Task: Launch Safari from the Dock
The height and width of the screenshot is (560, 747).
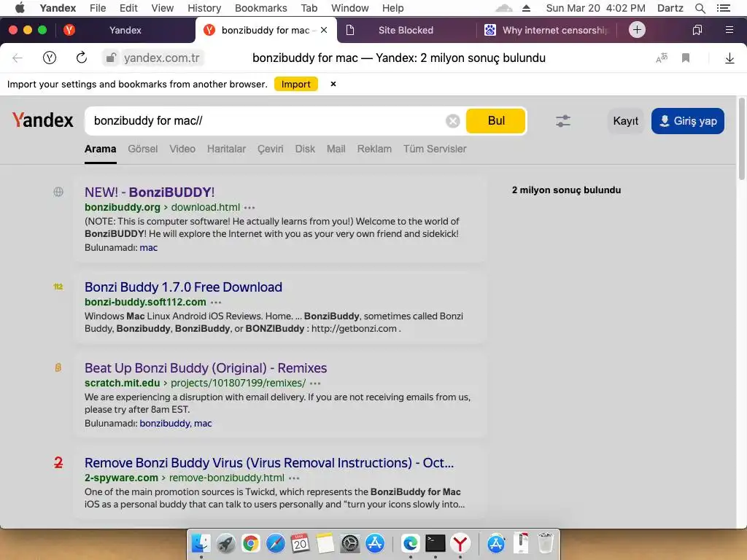Action: [275, 543]
